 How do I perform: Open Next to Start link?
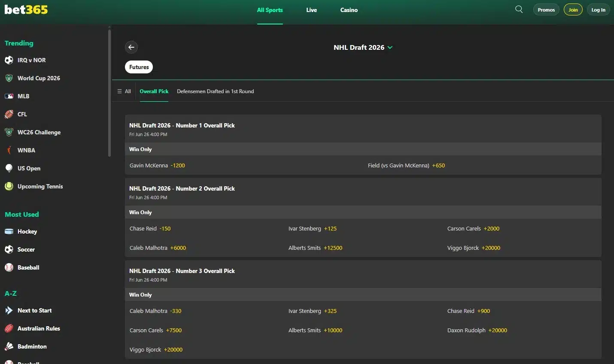34,310
